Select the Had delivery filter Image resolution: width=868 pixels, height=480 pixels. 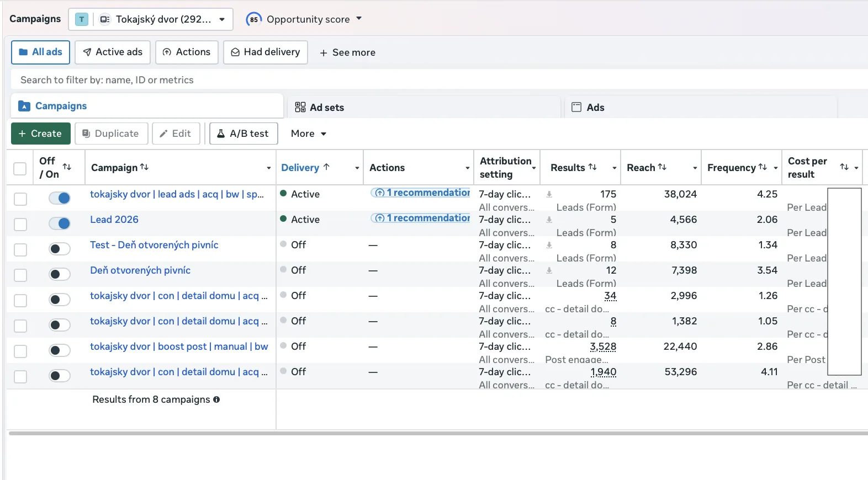coord(266,52)
